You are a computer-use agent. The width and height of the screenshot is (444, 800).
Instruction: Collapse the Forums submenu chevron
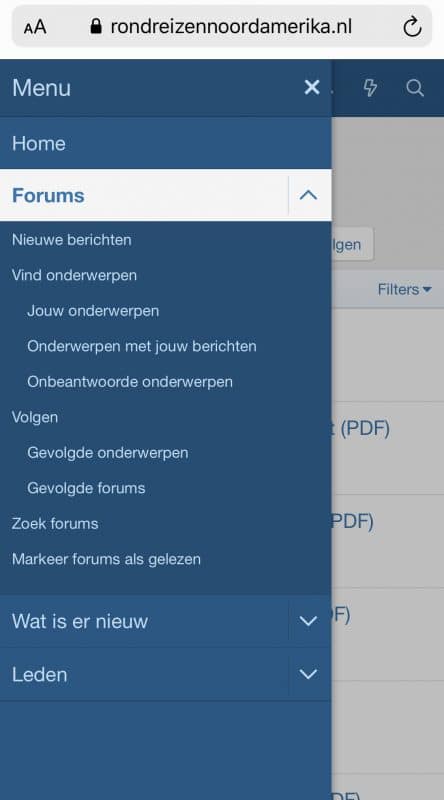click(308, 195)
